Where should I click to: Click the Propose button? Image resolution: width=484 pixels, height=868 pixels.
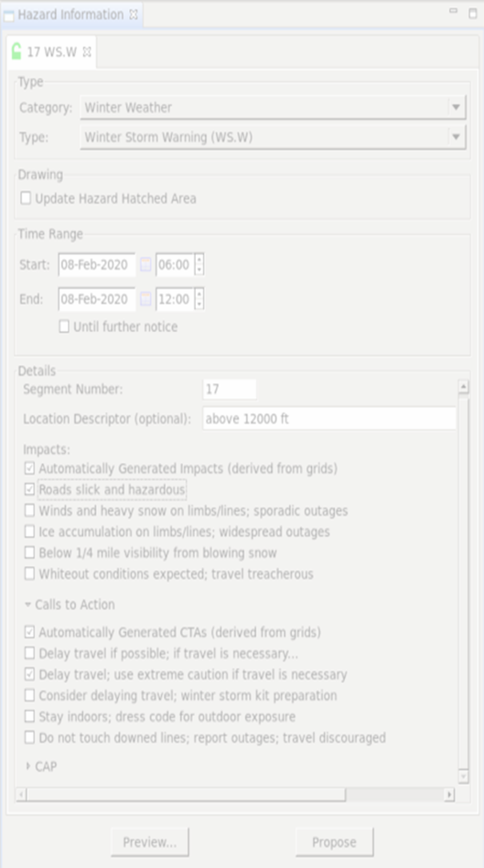click(x=335, y=842)
